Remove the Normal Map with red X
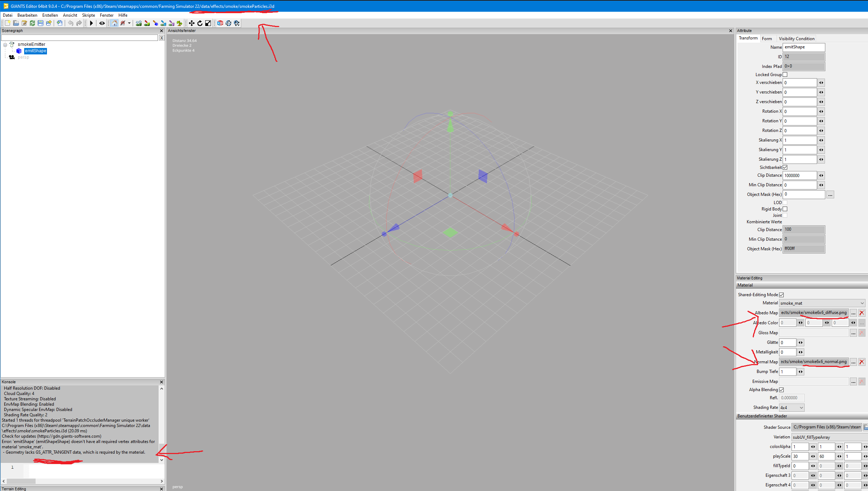 click(862, 362)
